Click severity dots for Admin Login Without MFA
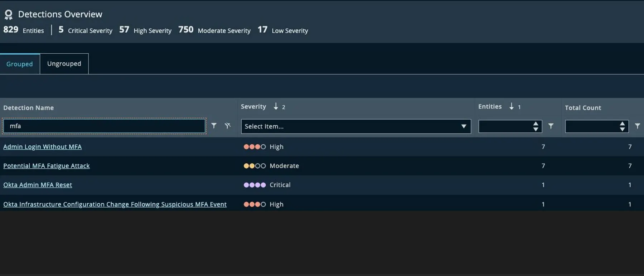 click(255, 147)
